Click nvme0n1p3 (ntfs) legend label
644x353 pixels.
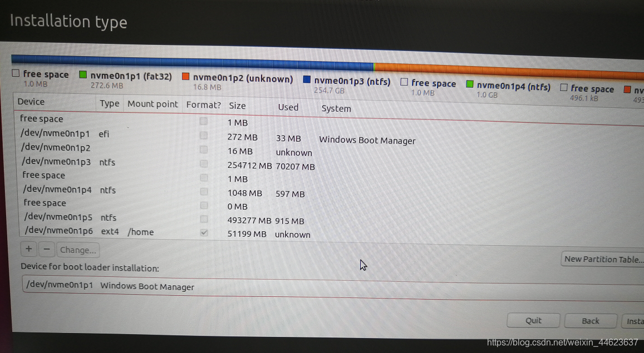pyautogui.click(x=352, y=82)
